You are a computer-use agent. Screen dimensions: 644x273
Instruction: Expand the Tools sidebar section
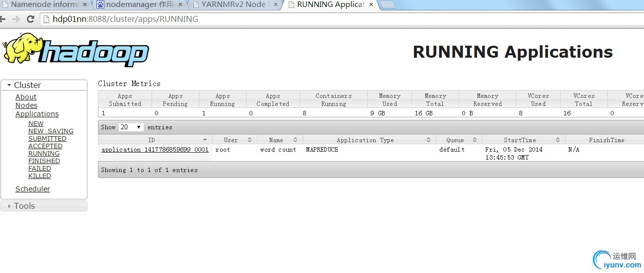44,206
